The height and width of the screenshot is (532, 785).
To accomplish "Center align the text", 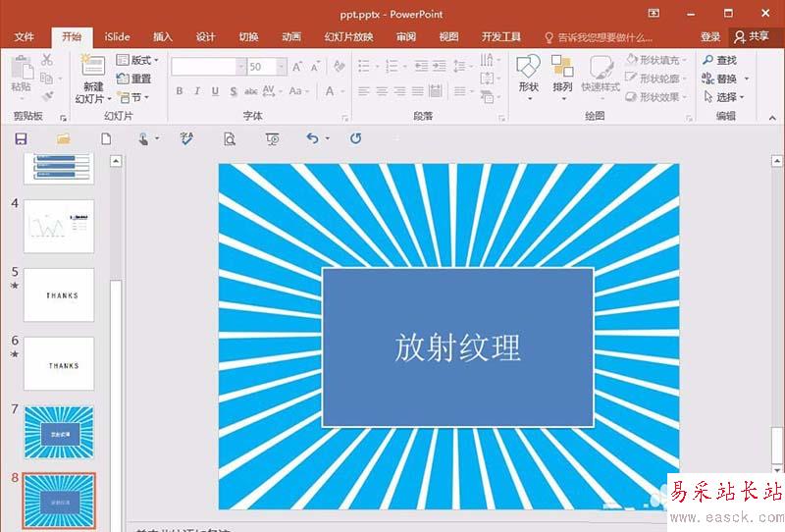I will click(x=382, y=91).
